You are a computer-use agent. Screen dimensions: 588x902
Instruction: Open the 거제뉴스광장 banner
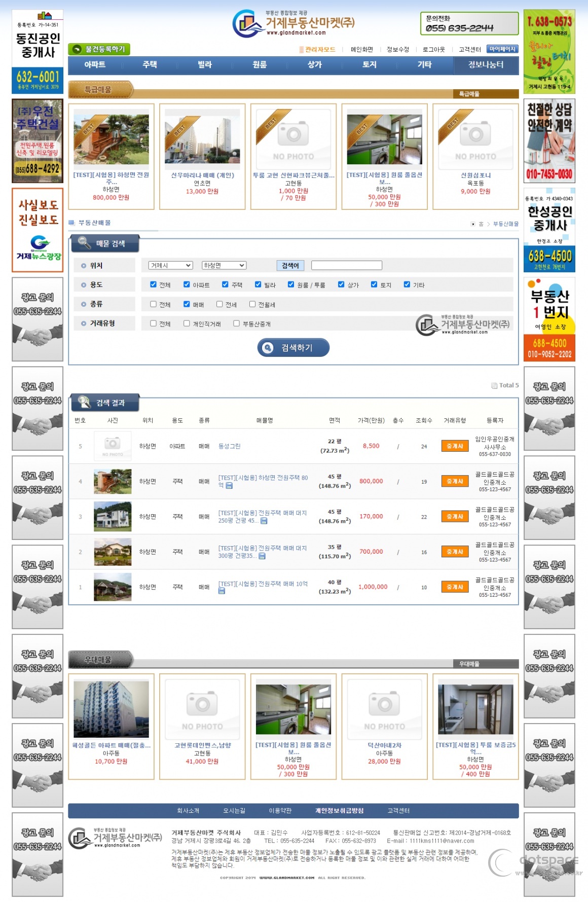click(38, 230)
